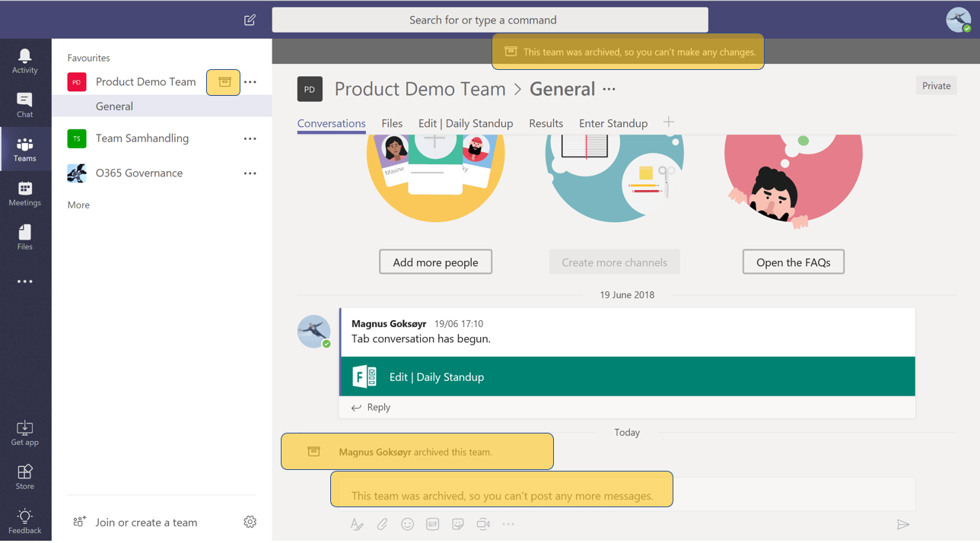
Task: Open the Files section
Action: tap(25, 237)
